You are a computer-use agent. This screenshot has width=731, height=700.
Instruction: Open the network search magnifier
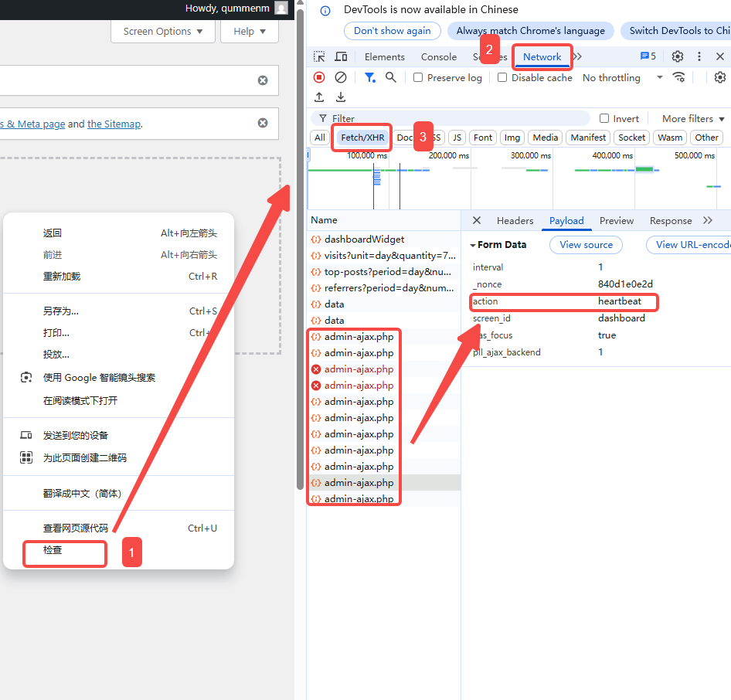(391, 77)
